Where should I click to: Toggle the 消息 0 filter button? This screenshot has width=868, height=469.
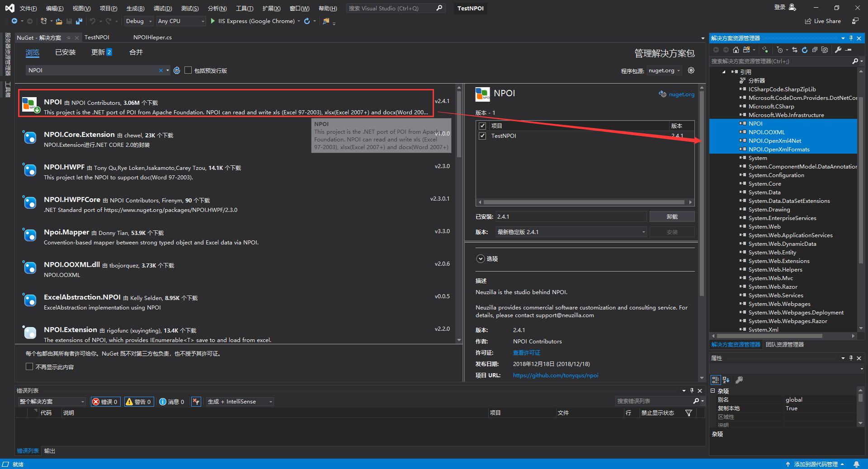[172, 402]
